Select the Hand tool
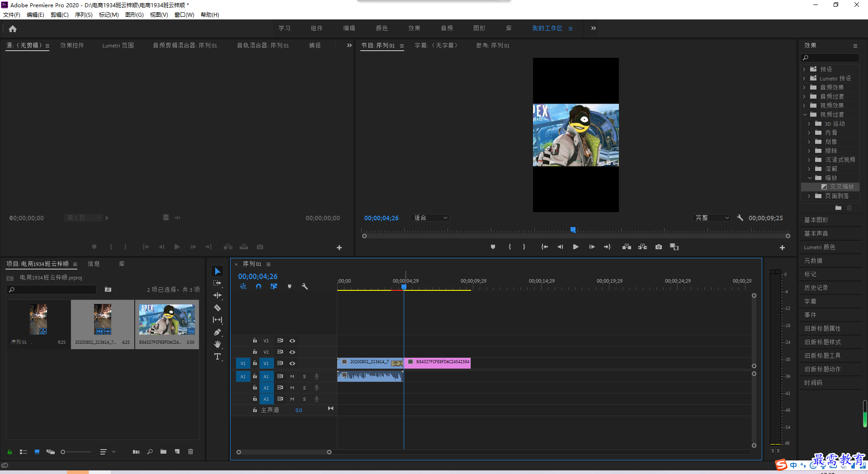868x474 pixels. 217,344
